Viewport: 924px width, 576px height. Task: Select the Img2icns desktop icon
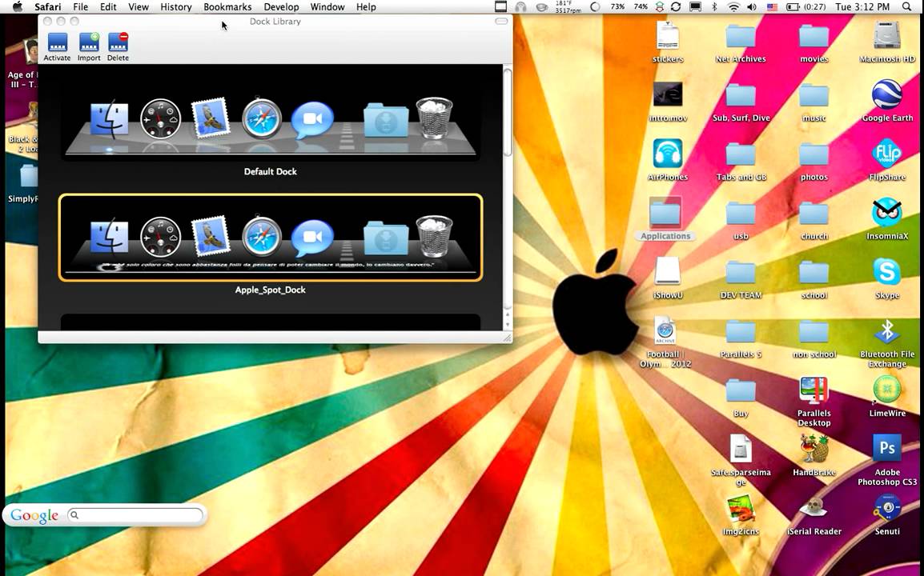[741, 508]
